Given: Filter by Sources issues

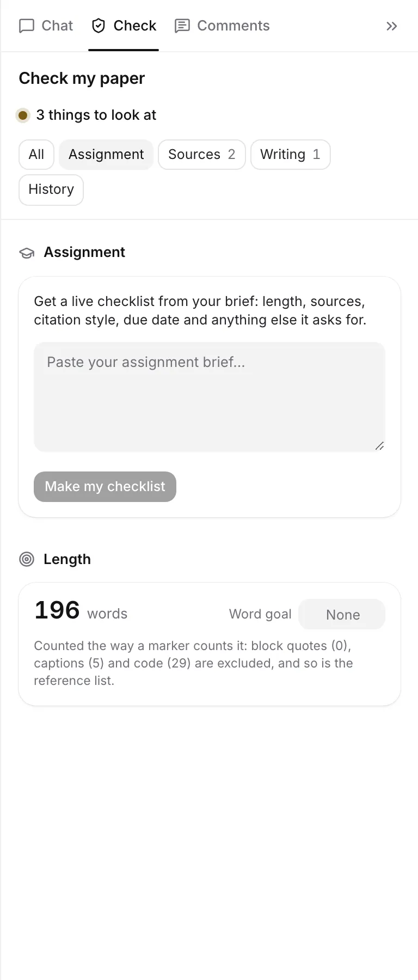Looking at the screenshot, I should [202, 155].
